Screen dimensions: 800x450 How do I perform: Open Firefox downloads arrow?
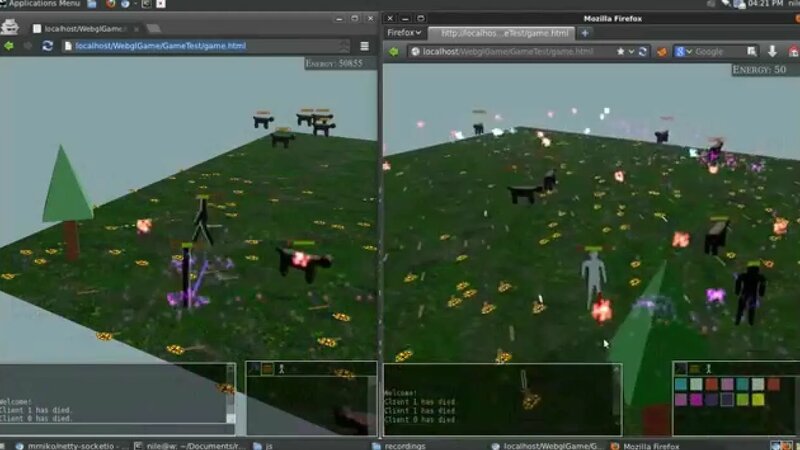click(x=772, y=51)
